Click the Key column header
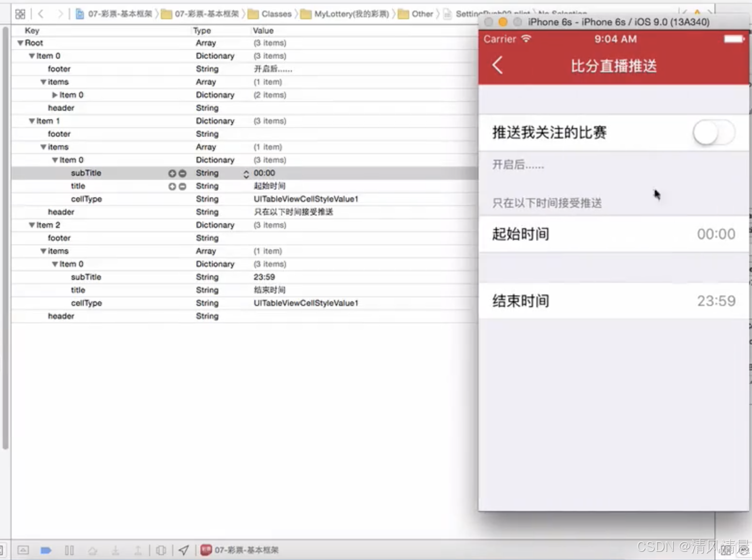Screen dimensions: 752x560 [32, 30]
